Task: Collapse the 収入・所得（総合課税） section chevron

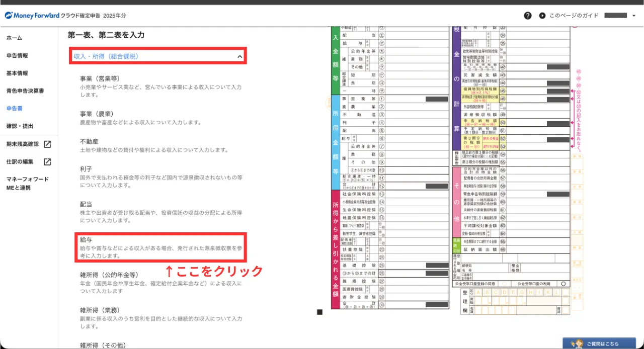Action: pos(239,57)
